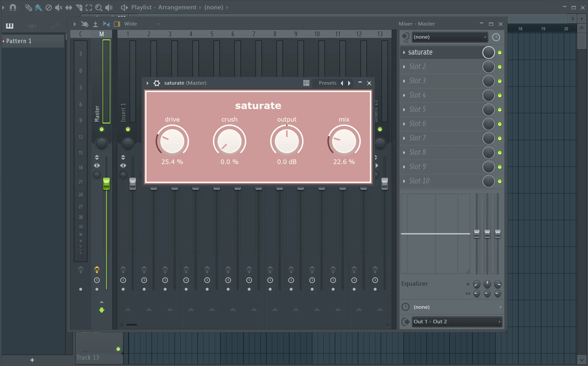
Task: Swap stereo channels on the Master track
Action: pos(97,165)
